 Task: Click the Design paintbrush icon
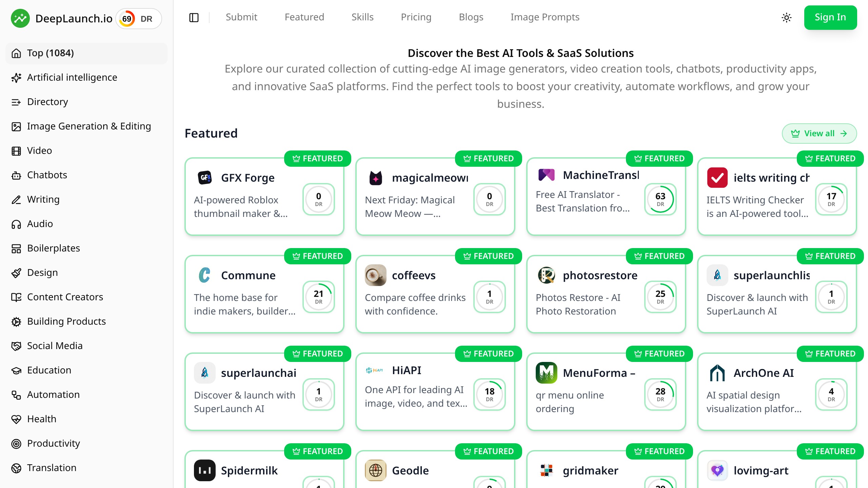(x=16, y=273)
